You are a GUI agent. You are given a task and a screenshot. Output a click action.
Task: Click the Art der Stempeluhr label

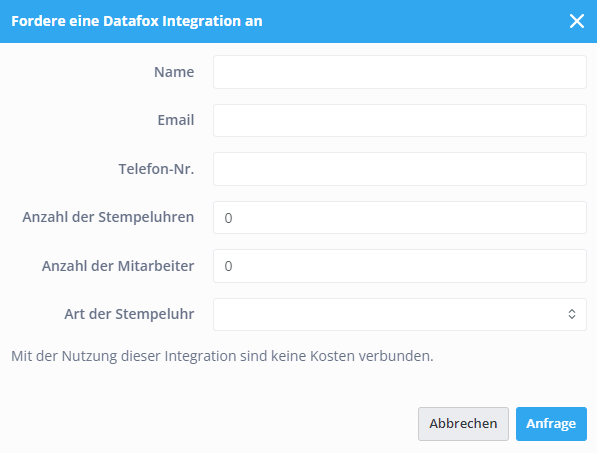[x=129, y=314]
